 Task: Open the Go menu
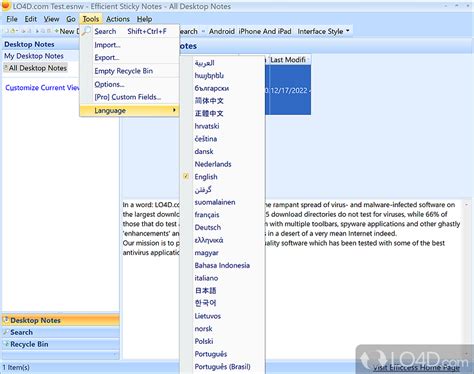click(71, 19)
